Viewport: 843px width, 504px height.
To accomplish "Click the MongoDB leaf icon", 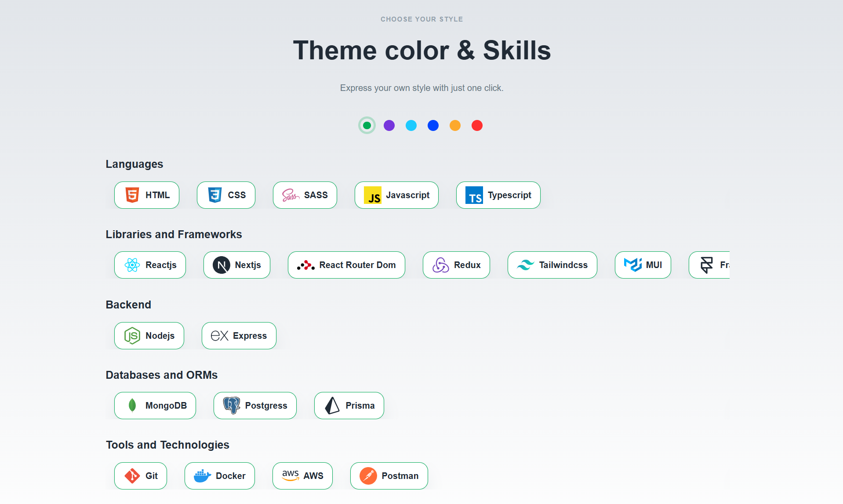I will [x=132, y=405].
